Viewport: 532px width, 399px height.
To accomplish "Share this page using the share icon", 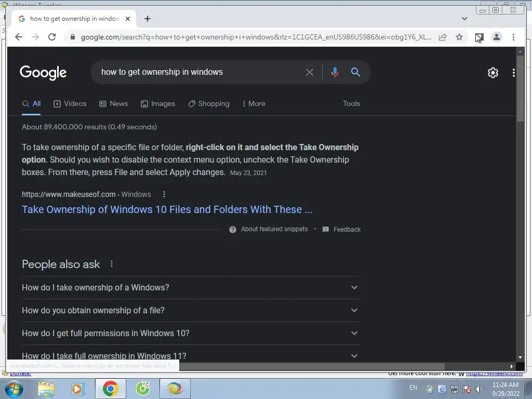I will [443, 37].
